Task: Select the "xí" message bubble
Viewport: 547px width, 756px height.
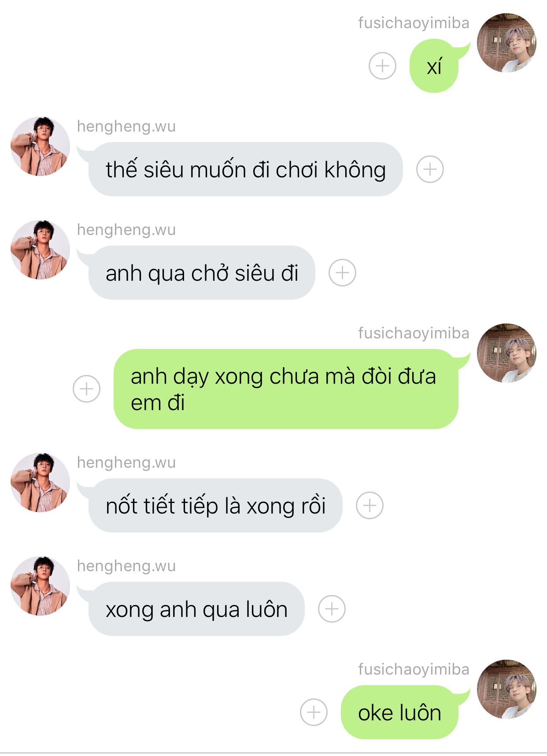Action: [434, 66]
